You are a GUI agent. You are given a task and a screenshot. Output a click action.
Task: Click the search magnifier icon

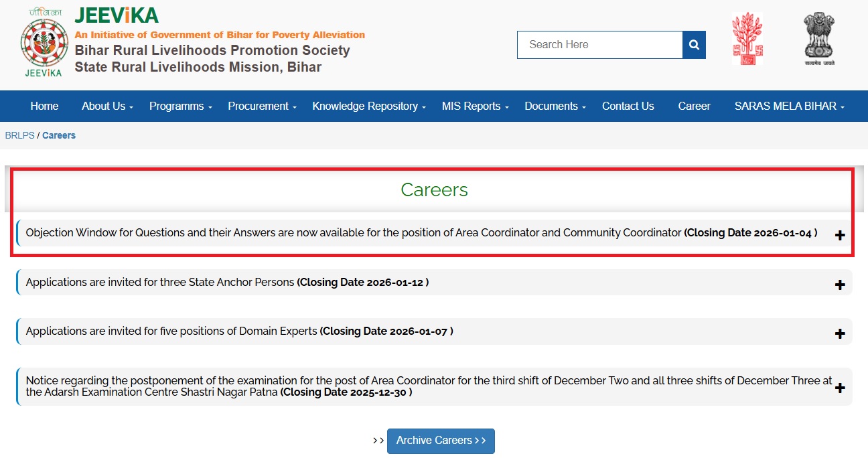[694, 45]
